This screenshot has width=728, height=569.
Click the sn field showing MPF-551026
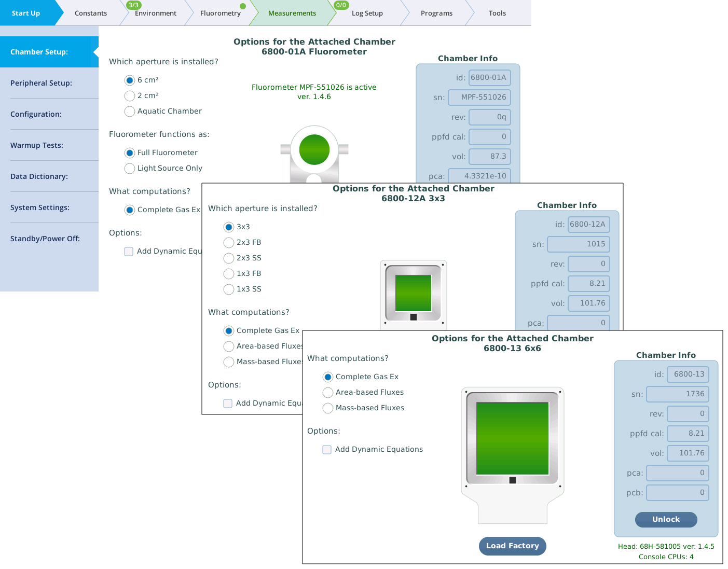tap(479, 98)
